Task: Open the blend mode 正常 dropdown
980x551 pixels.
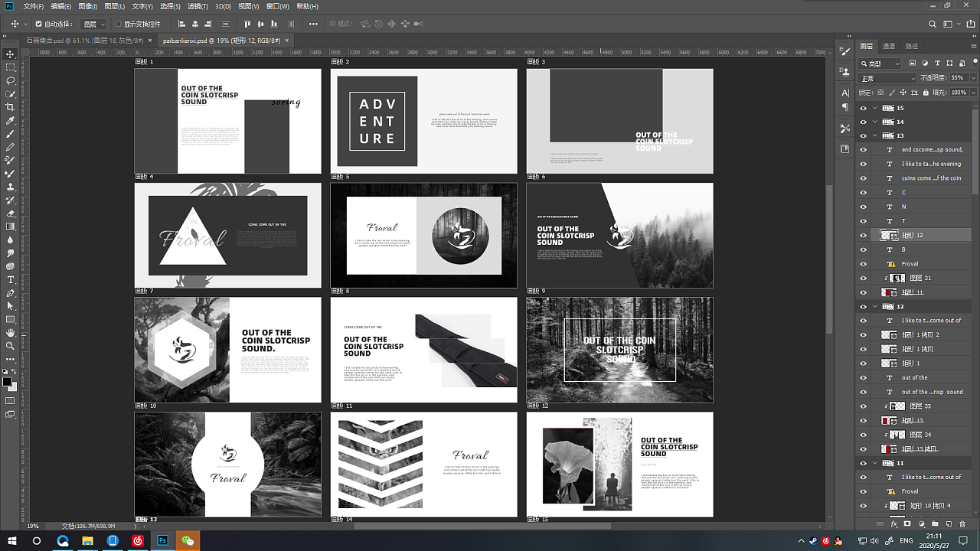Action: pos(887,78)
